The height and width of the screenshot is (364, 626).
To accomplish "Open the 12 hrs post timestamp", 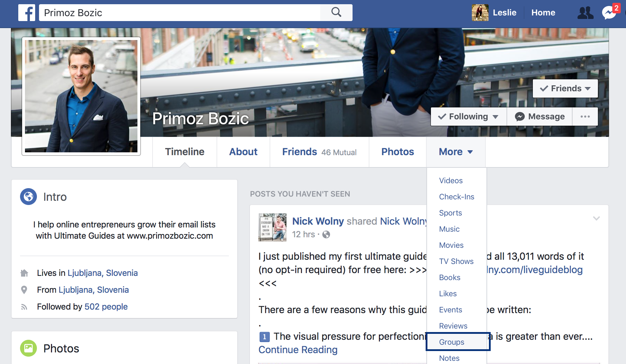I will (303, 234).
